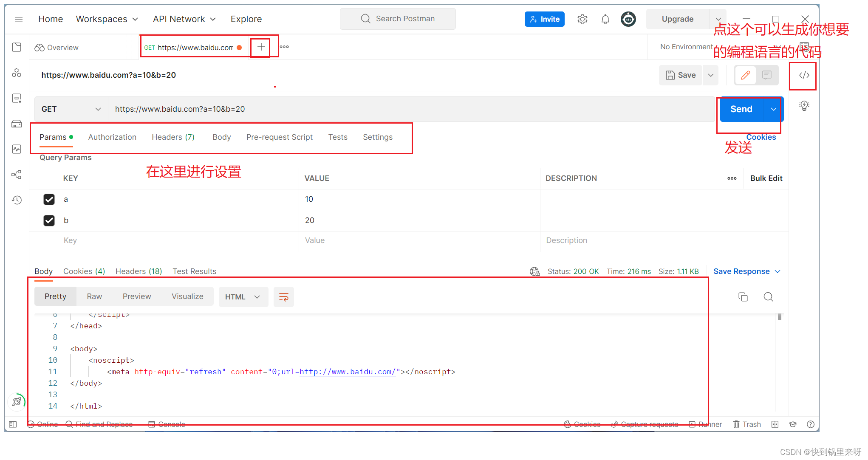Open the Flows sidebar icon
Image resolution: width=868 pixels, height=460 pixels.
click(x=17, y=175)
